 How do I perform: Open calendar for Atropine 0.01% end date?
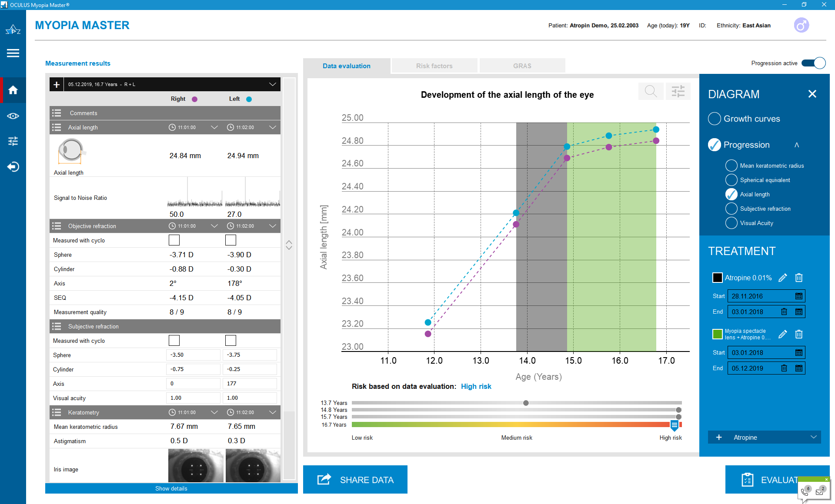pos(799,312)
